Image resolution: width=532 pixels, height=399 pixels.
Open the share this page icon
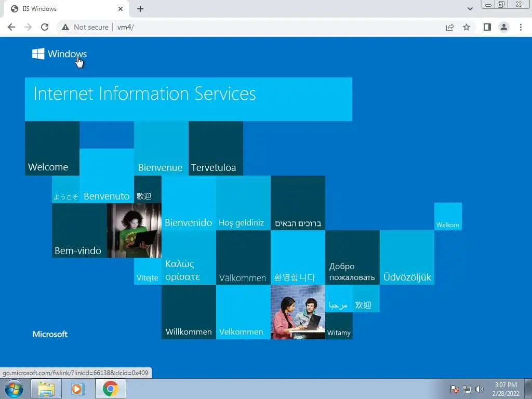(450, 27)
